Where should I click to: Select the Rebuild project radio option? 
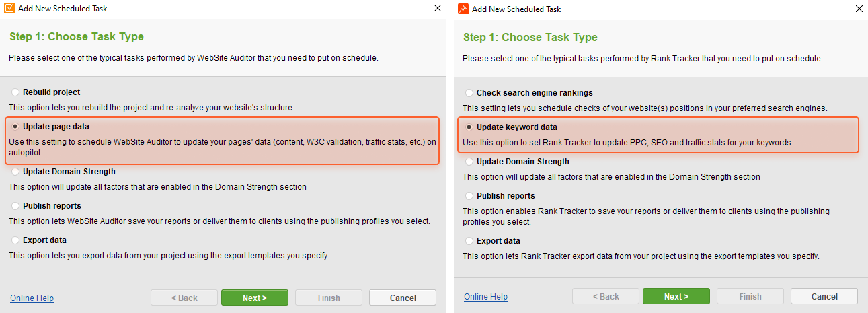15,92
